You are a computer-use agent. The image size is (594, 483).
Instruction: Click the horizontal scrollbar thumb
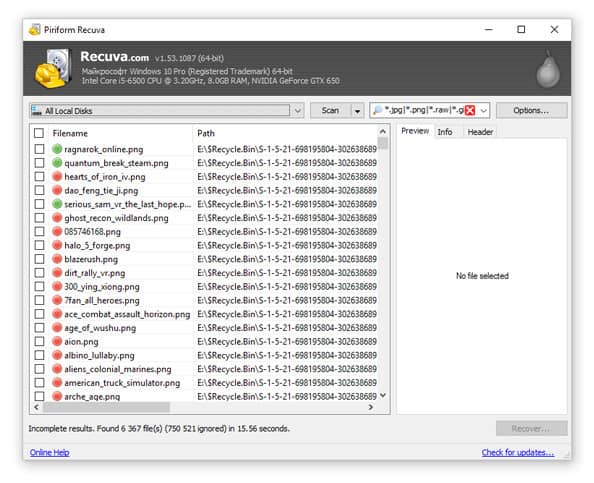[106, 407]
